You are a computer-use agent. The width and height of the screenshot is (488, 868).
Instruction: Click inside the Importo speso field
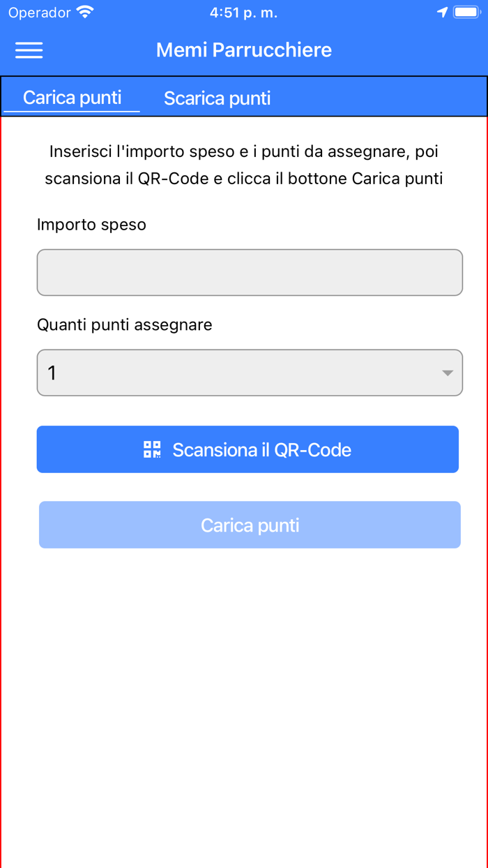250,272
